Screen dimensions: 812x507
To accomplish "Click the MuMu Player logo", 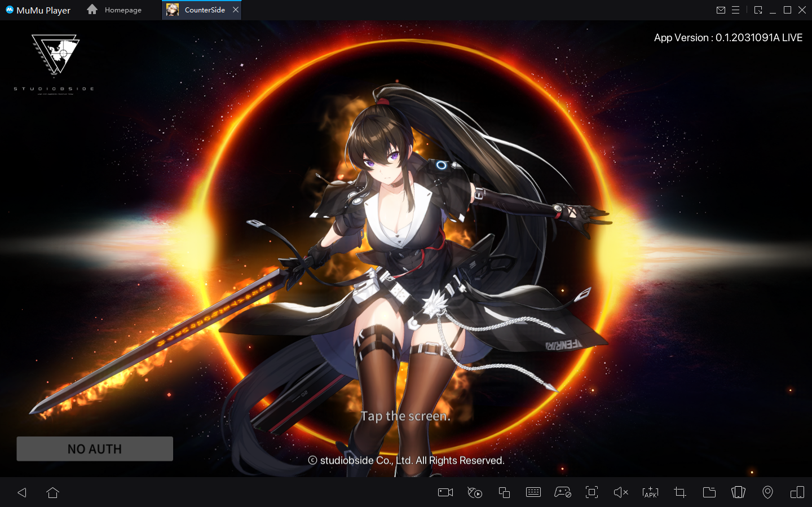I will (x=38, y=10).
